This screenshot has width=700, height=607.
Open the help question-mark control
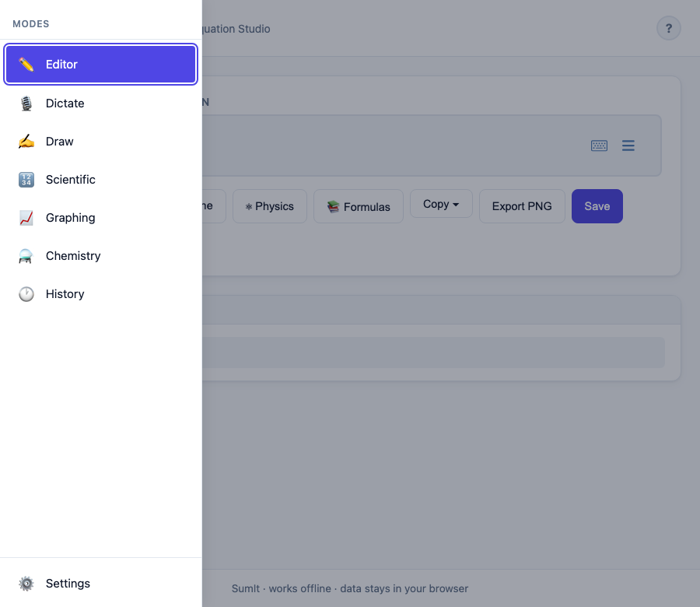[x=668, y=28]
